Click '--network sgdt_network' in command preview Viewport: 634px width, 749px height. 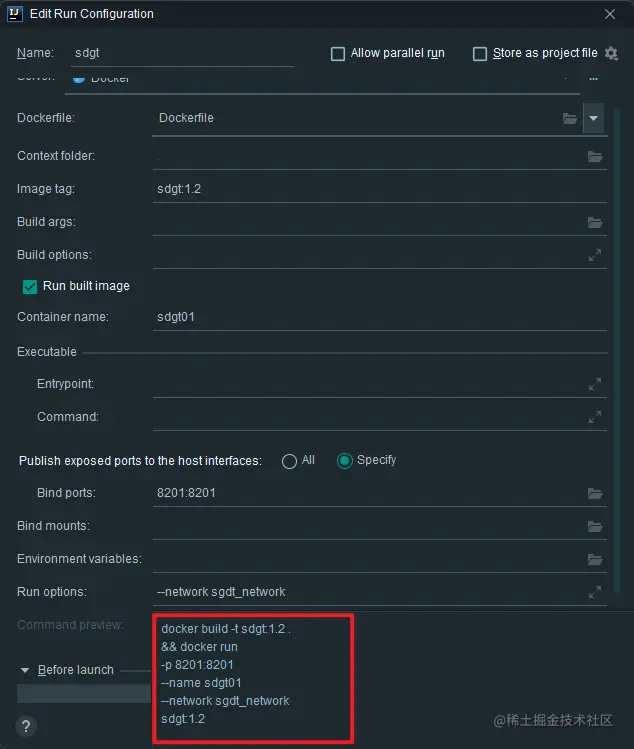pos(225,701)
